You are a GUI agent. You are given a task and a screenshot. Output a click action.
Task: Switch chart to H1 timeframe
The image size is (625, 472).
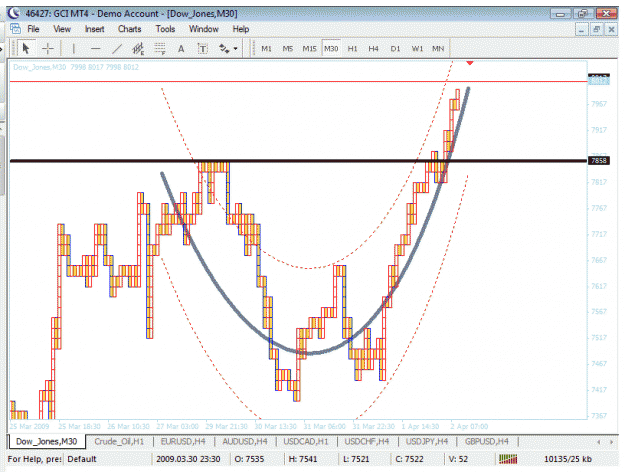click(352, 49)
